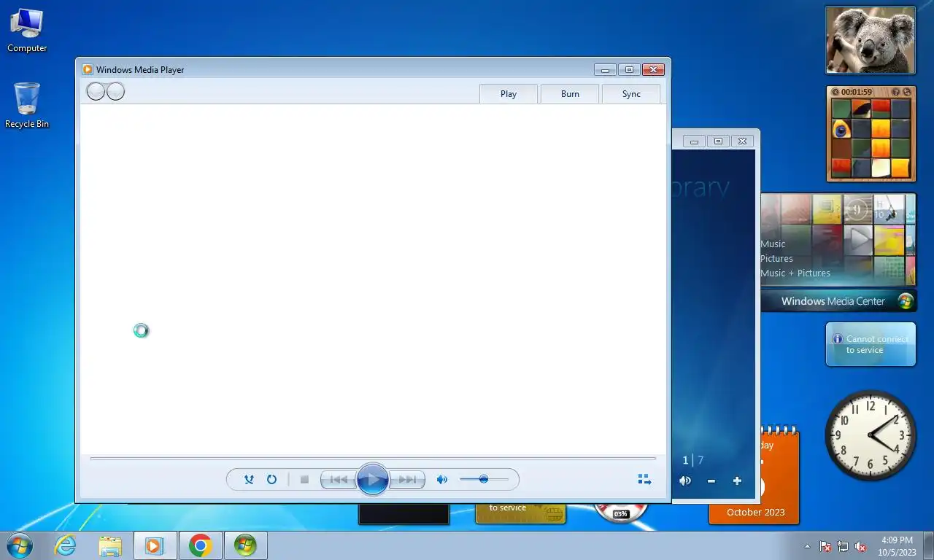Launch Internet Explorer from the taskbar
This screenshot has height=560, width=934.
click(x=65, y=545)
